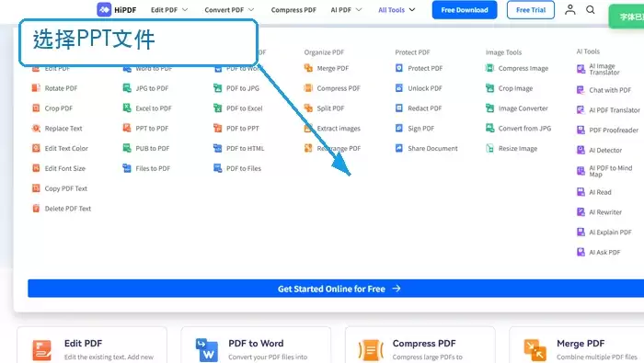Viewport: 644px width, 363px height.
Task: Open the user account icon
Action: click(x=569, y=9)
